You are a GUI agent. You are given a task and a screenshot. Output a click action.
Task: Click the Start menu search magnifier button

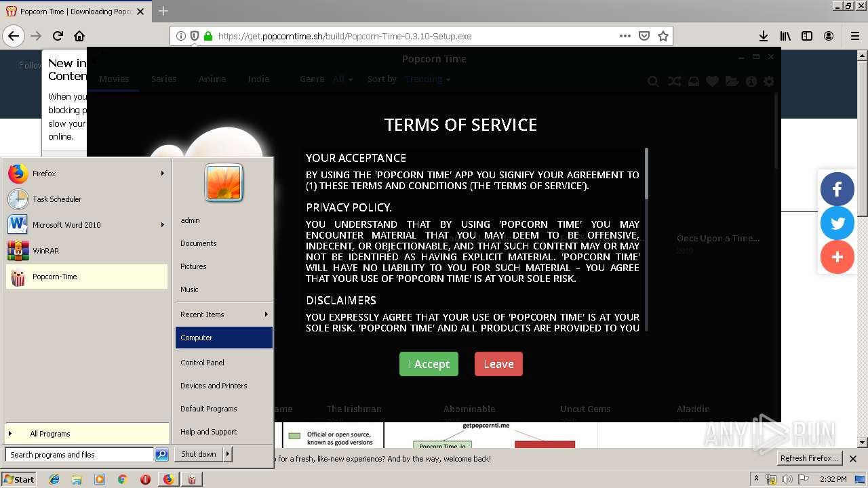[x=161, y=455]
